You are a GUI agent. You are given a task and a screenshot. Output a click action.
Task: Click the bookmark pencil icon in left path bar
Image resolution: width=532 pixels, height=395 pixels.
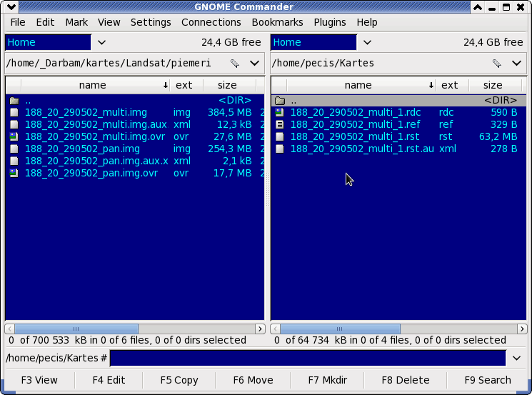point(235,64)
